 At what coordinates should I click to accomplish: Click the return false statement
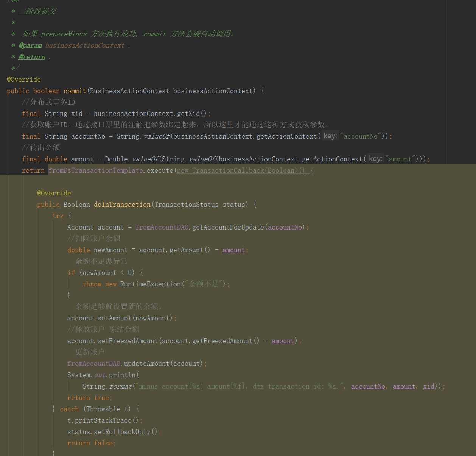[x=92, y=443]
